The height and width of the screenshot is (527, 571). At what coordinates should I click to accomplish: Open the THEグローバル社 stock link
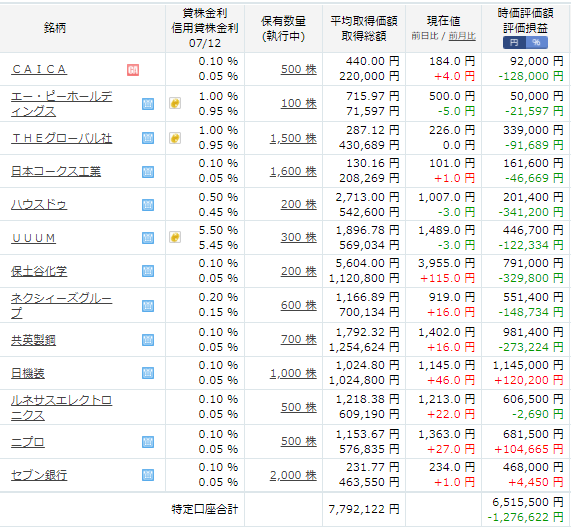click(x=62, y=138)
